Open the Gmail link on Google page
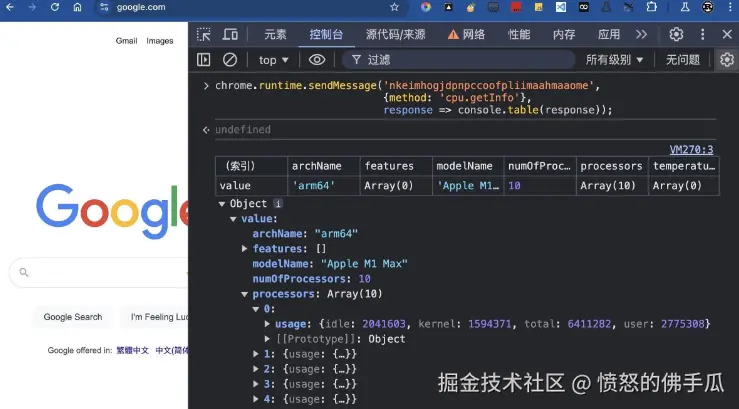This screenshot has width=739, height=409. click(126, 41)
